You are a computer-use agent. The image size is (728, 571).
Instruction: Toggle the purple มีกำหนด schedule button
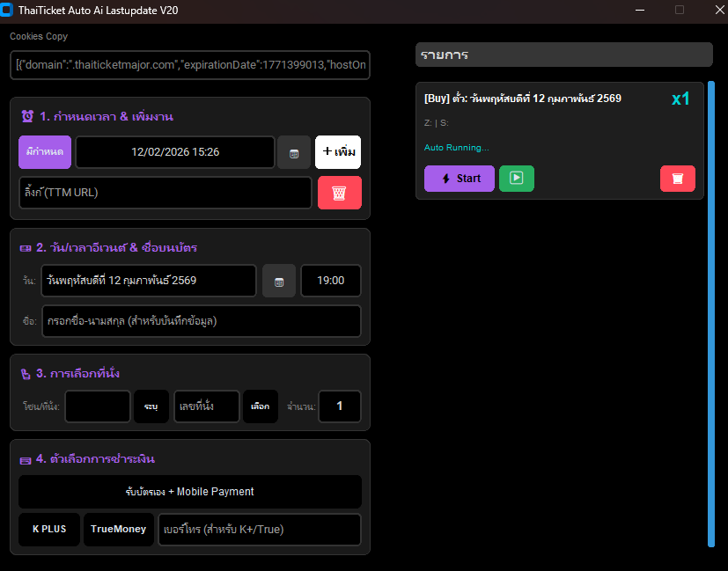click(x=45, y=152)
